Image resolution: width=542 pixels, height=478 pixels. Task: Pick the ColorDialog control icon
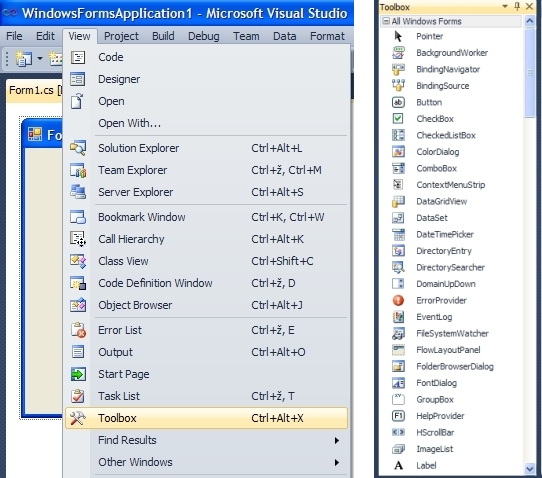(x=398, y=152)
